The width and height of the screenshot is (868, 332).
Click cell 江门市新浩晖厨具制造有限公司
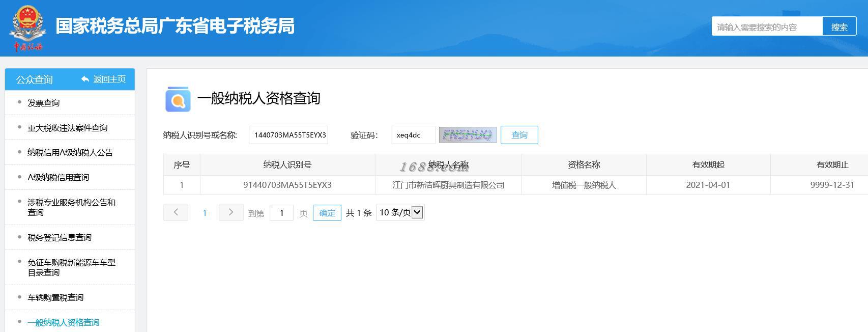click(448, 185)
